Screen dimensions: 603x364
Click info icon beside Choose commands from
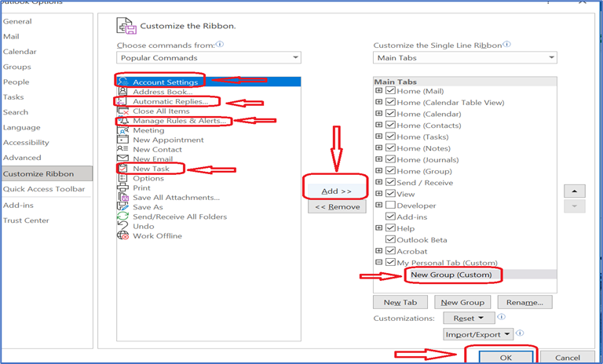[x=220, y=44]
